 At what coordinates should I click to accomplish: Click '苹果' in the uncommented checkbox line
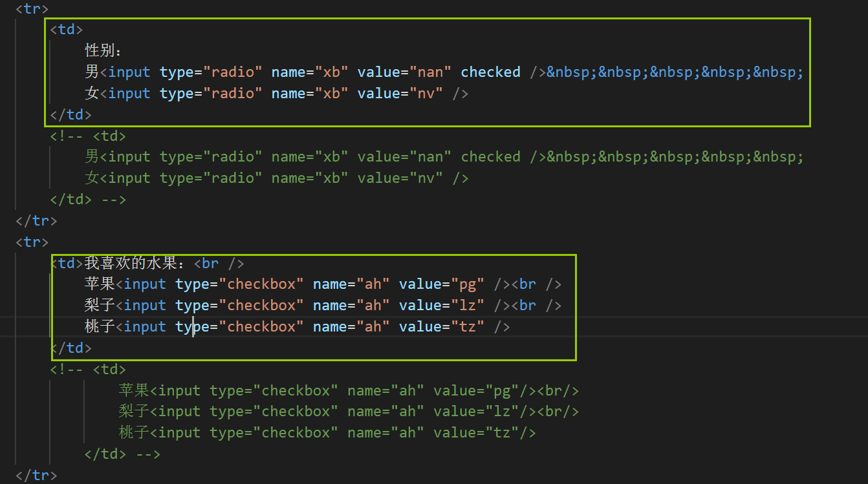click(x=100, y=284)
